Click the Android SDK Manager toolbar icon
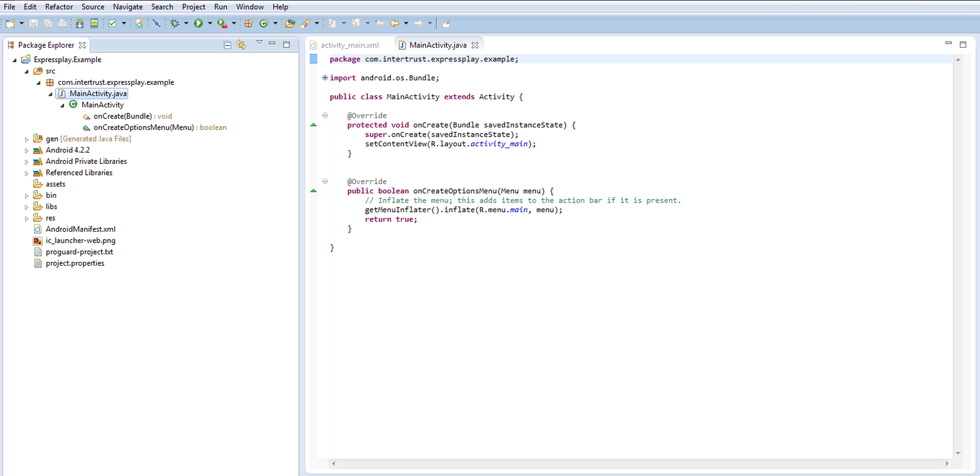The height and width of the screenshot is (476, 980). (80, 24)
